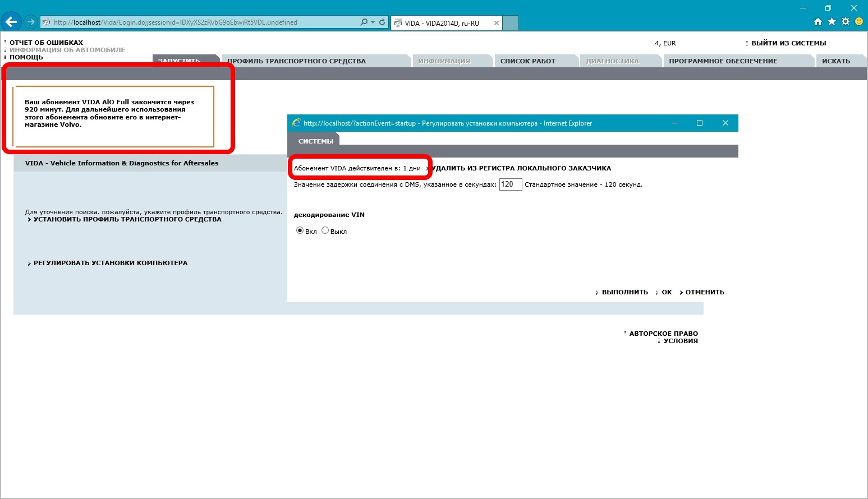
Task: Open a new blank browser tab
Action: [x=510, y=23]
